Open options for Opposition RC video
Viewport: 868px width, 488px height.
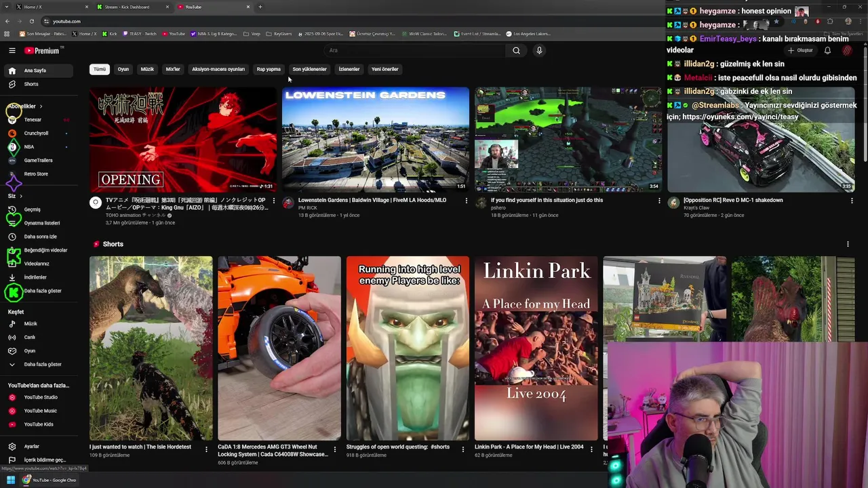[x=852, y=201]
